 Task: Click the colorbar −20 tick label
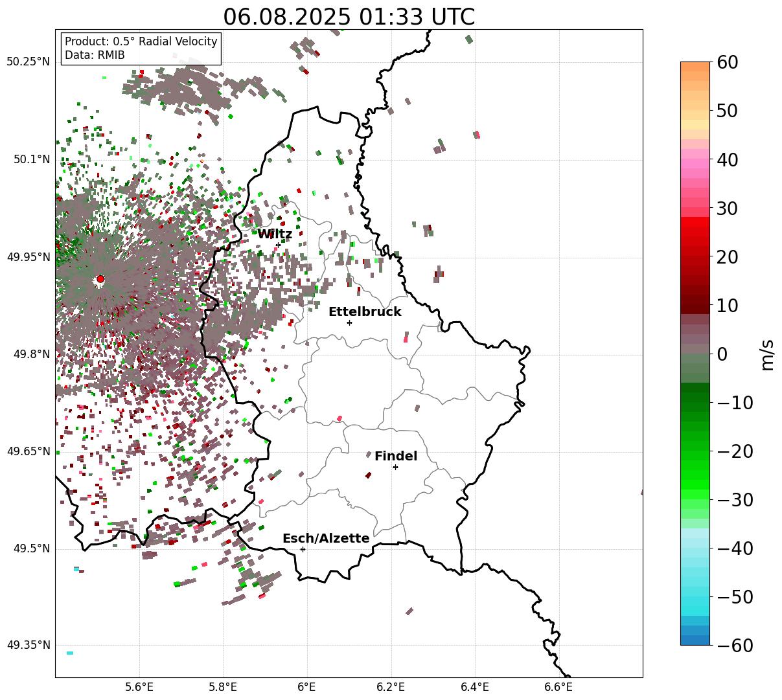pos(735,451)
